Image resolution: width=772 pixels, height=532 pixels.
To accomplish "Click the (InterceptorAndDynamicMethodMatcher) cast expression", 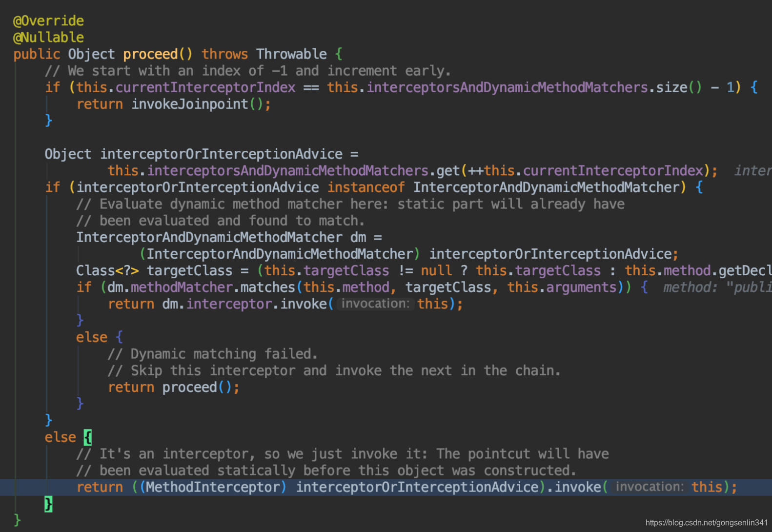I will (280, 254).
